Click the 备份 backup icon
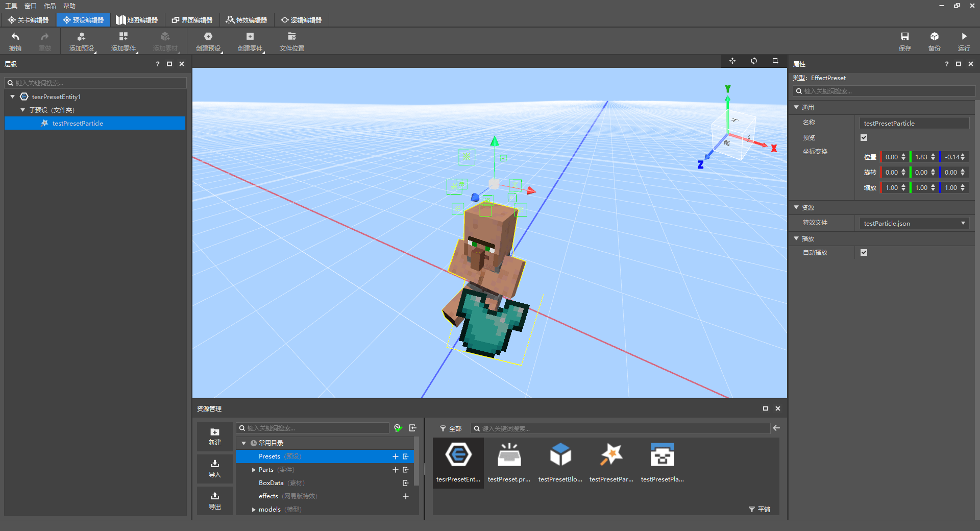Viewport: 980px width, 531px height. point(935,36)
